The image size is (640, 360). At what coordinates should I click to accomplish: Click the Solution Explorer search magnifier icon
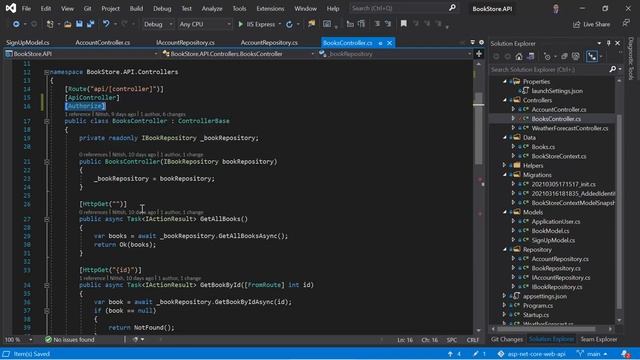(612, 69)
